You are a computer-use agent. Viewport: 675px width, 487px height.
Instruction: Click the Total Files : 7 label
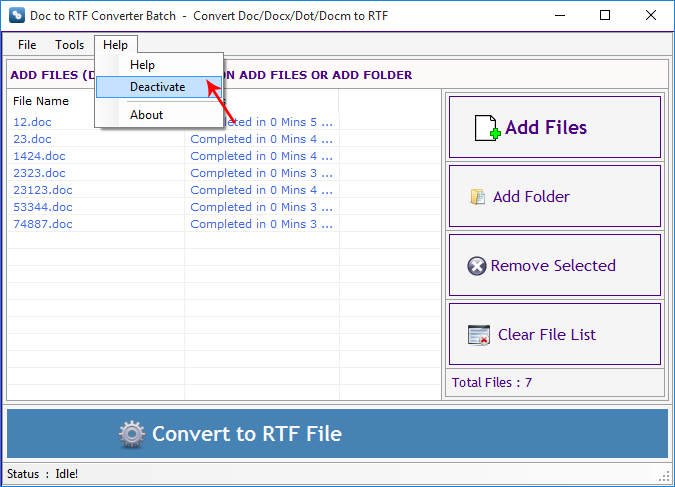pos(492,383)
